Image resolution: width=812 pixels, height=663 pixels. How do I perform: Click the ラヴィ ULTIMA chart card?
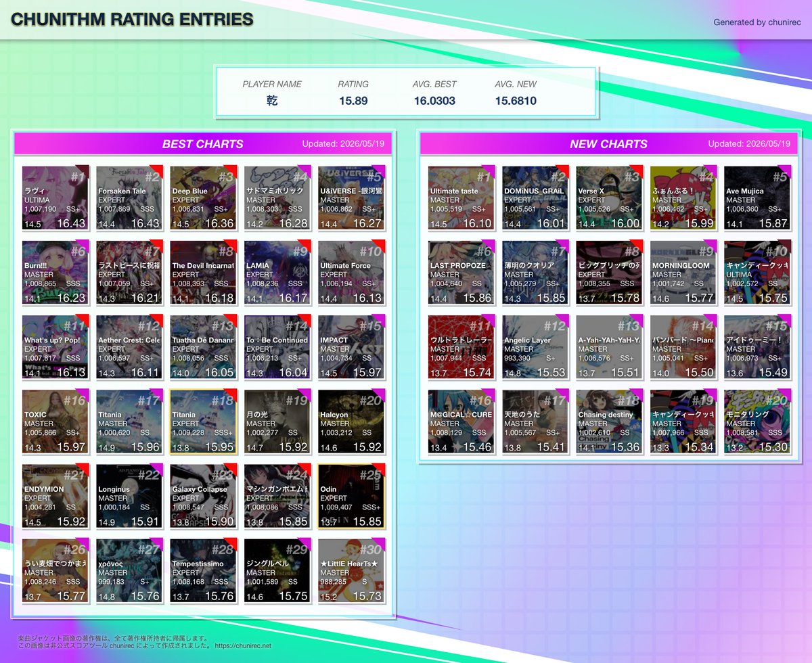[55, 198]
